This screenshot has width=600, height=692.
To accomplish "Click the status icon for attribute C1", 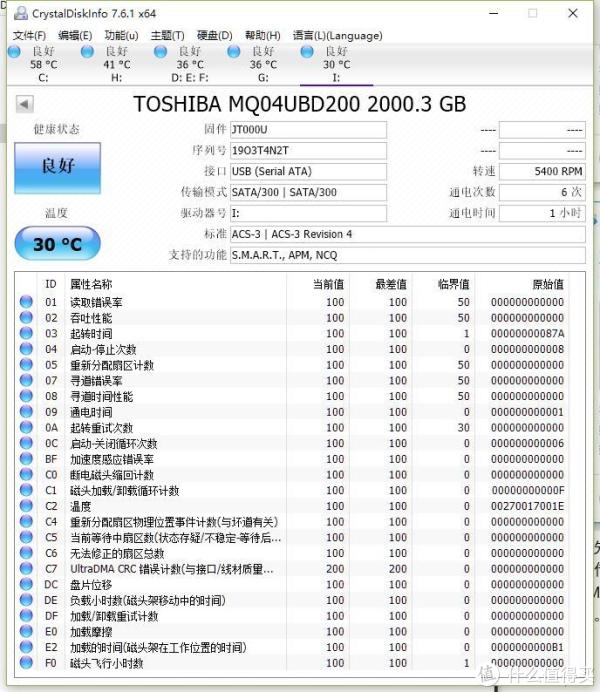I will click(26, 490).
